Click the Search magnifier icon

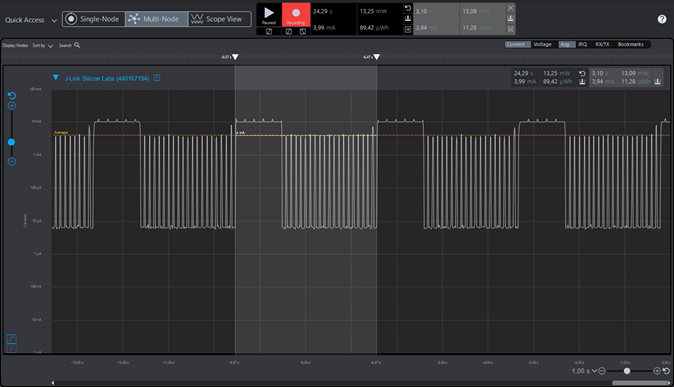point(77,45)
